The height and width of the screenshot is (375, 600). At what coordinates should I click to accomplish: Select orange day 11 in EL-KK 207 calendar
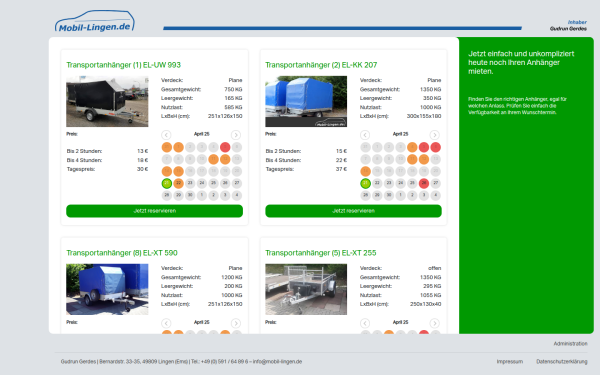(x=412, y=159)
